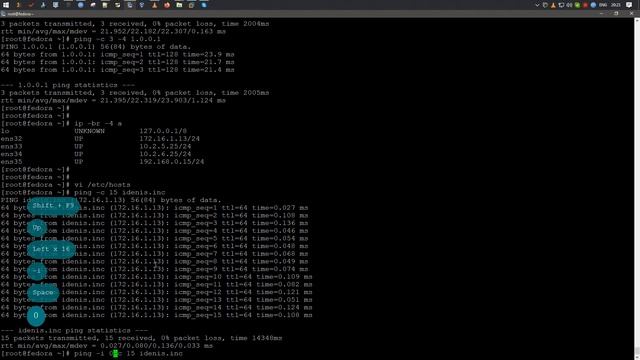Minimize the root@fedora terminal window

coord(602,13)
